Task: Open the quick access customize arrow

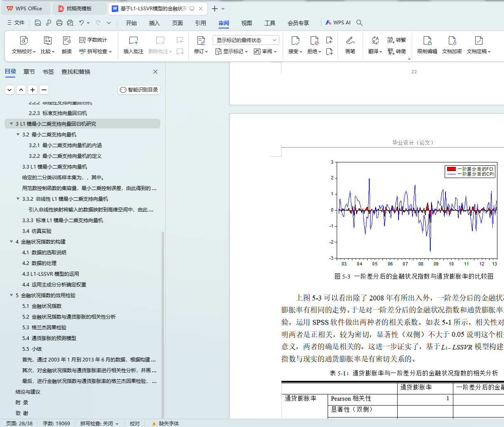Action: click(109, 23)
